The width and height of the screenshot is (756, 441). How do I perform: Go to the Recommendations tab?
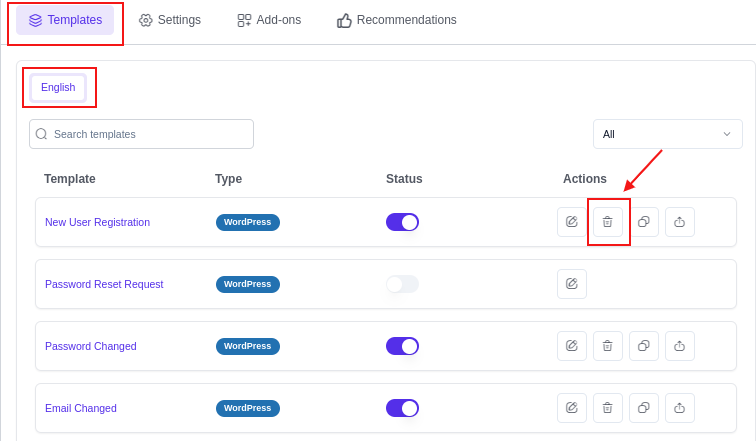click(397, 20)
